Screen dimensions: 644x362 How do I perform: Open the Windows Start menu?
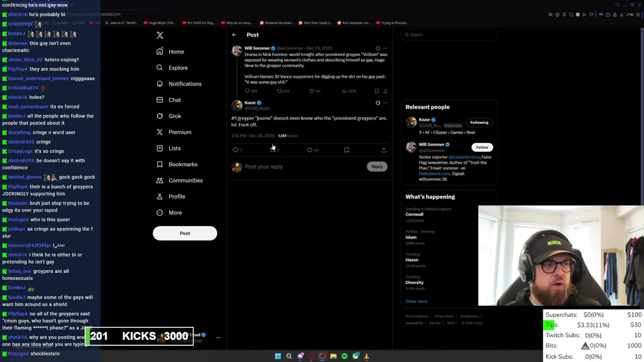(278, 356)
